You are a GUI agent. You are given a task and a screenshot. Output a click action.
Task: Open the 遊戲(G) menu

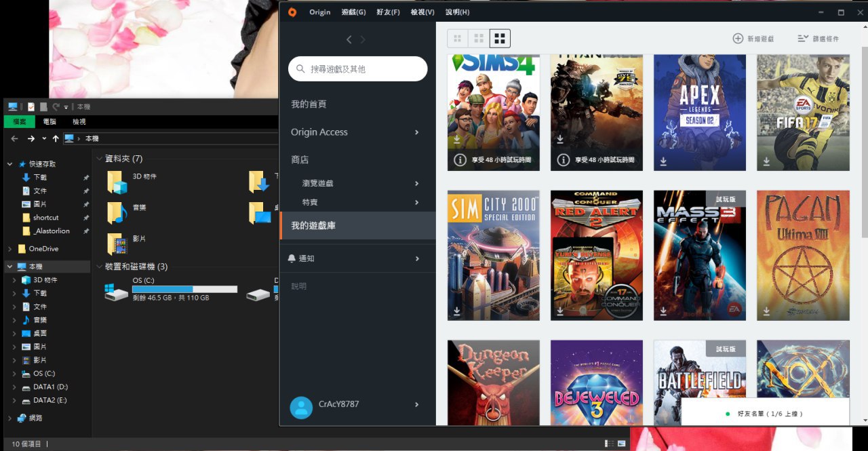click(353, 12)
